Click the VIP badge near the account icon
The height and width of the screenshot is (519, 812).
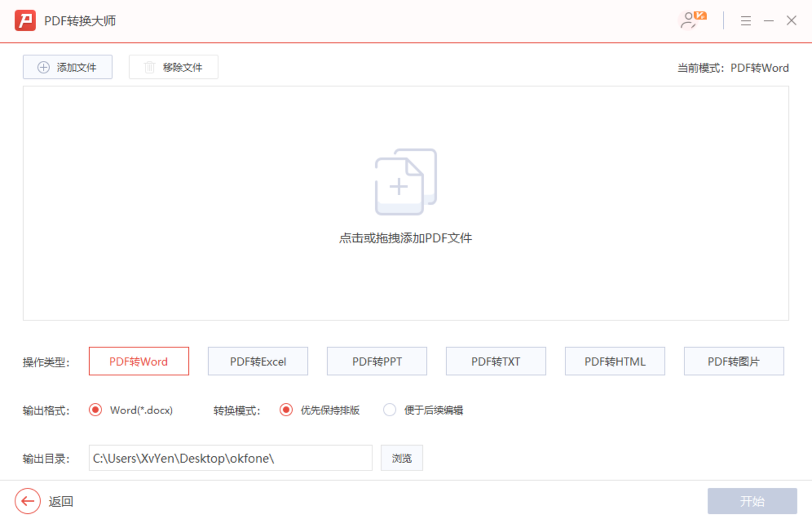point(699,15)
